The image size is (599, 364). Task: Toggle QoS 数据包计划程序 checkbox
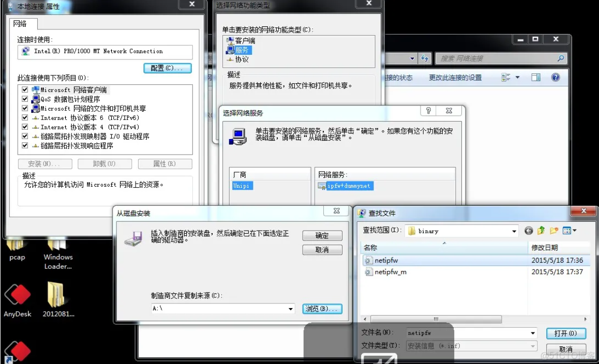click(x=25, y=99)
